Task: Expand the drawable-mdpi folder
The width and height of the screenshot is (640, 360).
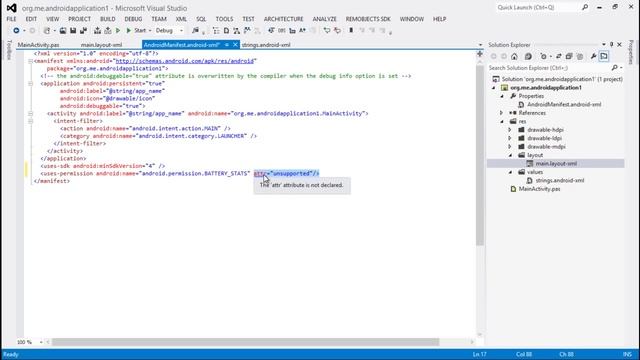Action: pos(510,147)
